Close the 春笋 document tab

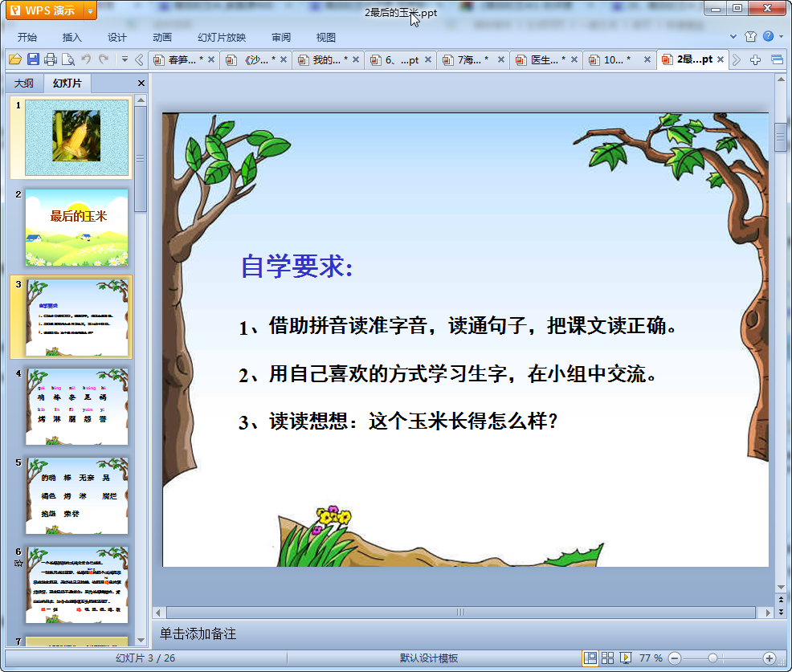tap(211, 59)
